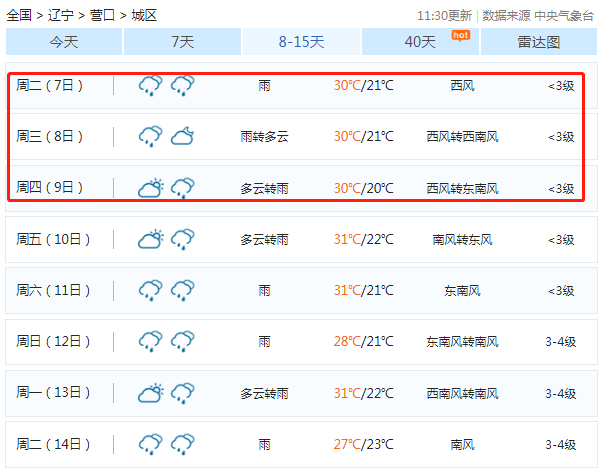Viewport: 601px width, 473px height.
Task: Select the 周一(13日) date label
Action: tap(53, 393)
